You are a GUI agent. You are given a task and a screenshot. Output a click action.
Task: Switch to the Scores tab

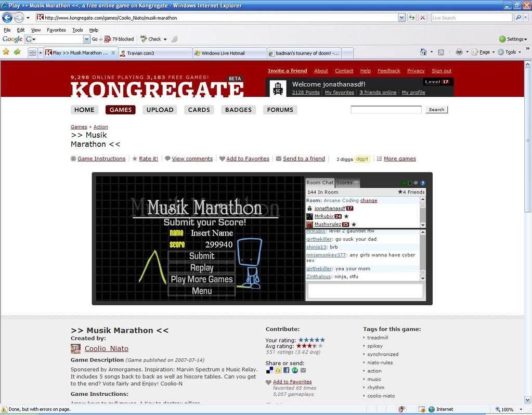click(344, 183)
